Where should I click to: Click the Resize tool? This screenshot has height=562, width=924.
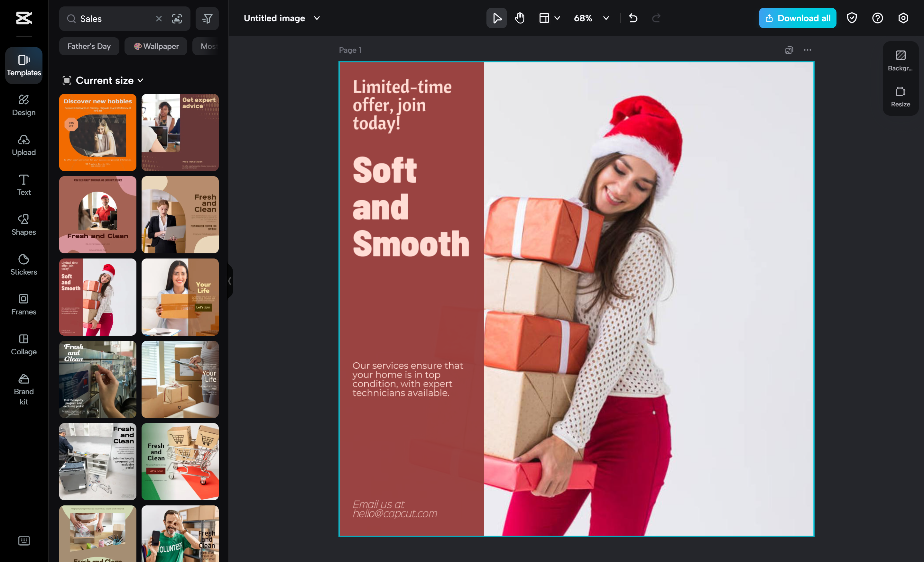coord(901,97)
